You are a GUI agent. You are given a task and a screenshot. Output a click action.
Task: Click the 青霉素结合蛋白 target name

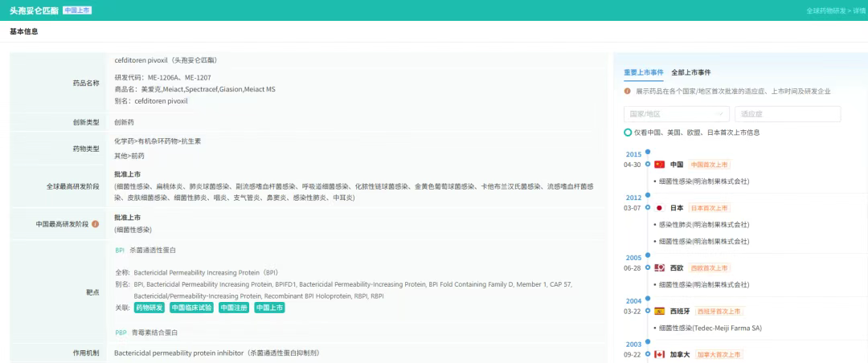point(154,333)
